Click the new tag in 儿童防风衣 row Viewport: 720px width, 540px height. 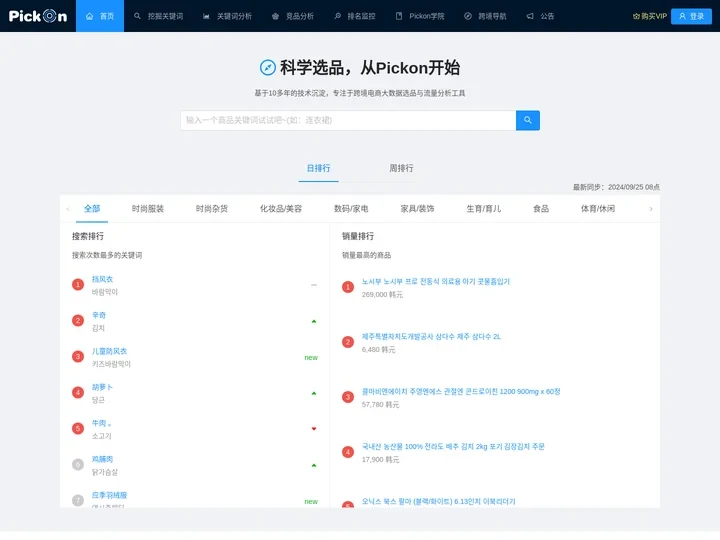coord(311,357)
